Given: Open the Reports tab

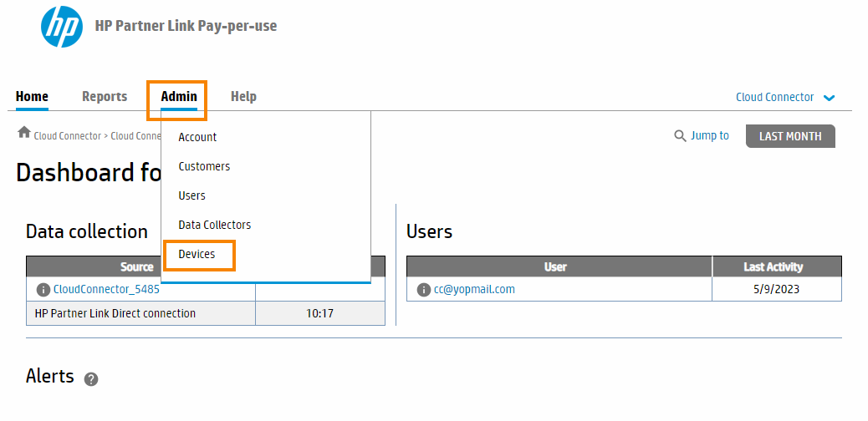Looking at the screenshot, I should coord(105,97).
